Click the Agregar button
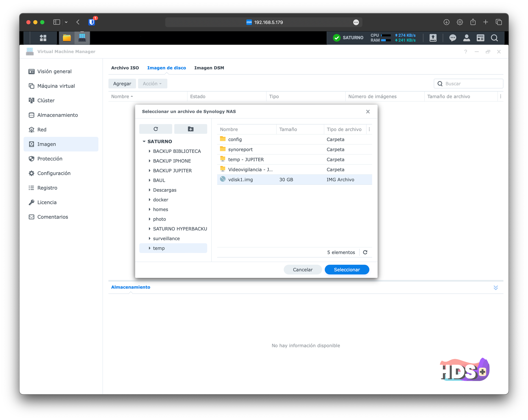Image resolution: width=528 pixels, height=420 pixels. point(122,84)
